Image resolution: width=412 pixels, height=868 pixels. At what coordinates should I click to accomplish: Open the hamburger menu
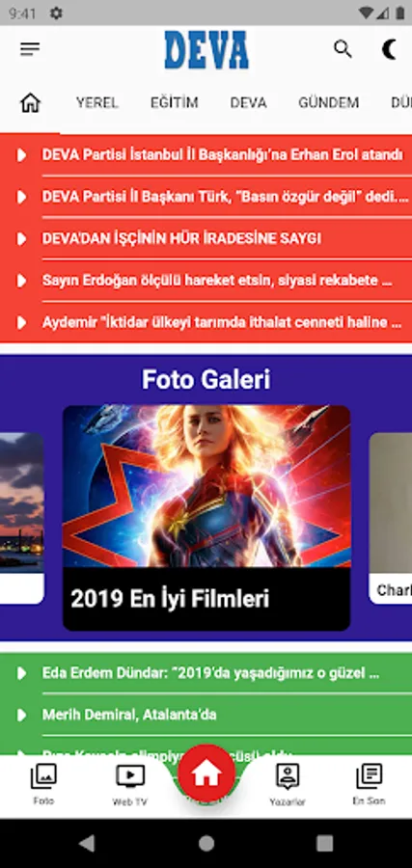[x=30, y=50]
